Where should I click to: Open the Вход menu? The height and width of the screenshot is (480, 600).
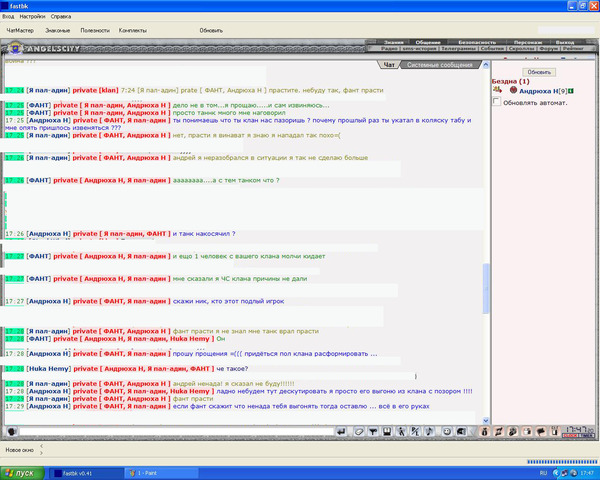coord(8,16)
